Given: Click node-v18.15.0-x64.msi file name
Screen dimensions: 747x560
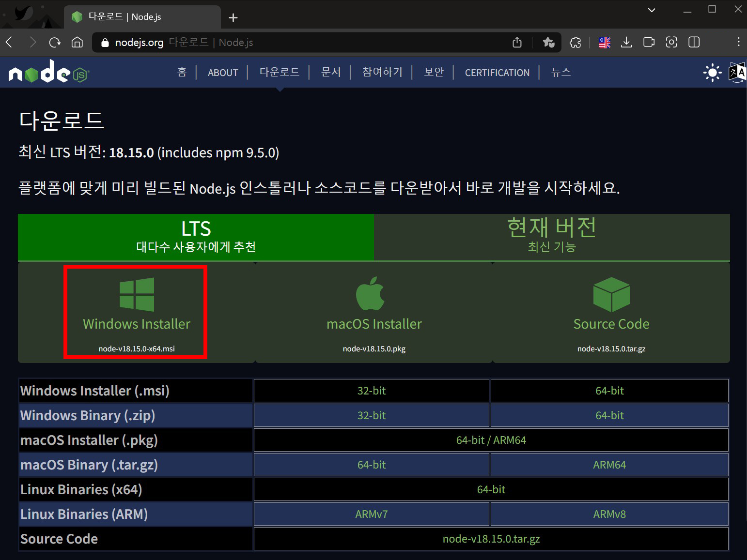Looking at the screenshot, I should pos(137,348).
